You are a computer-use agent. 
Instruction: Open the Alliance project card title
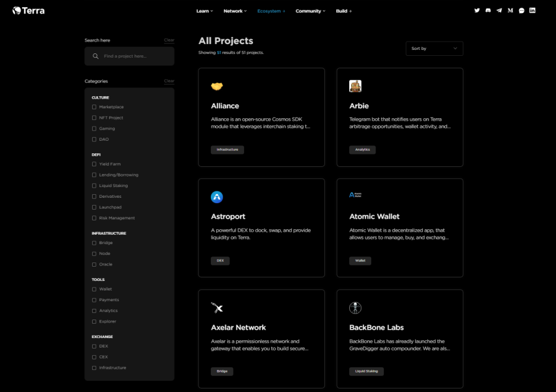(x=225, y=106)
